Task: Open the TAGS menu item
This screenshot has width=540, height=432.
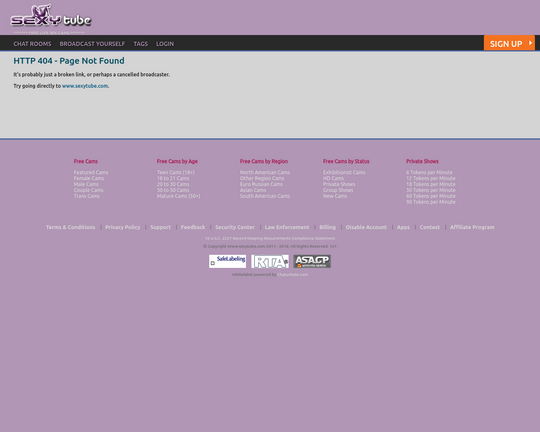Action: (x=141, y=44)
